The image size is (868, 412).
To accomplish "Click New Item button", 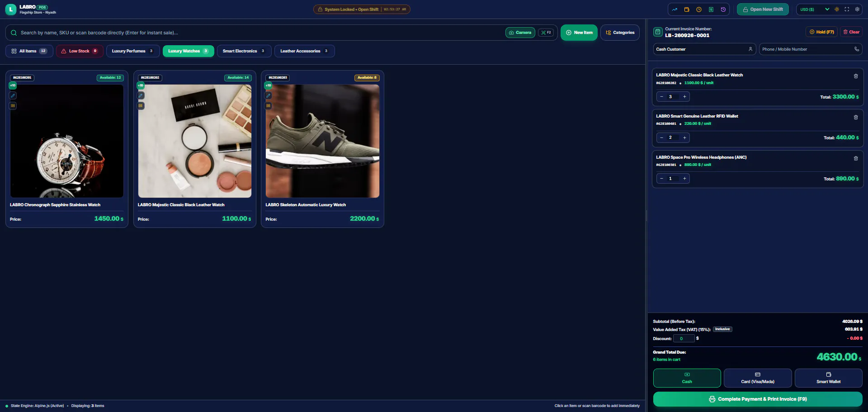I will (579, 33).
